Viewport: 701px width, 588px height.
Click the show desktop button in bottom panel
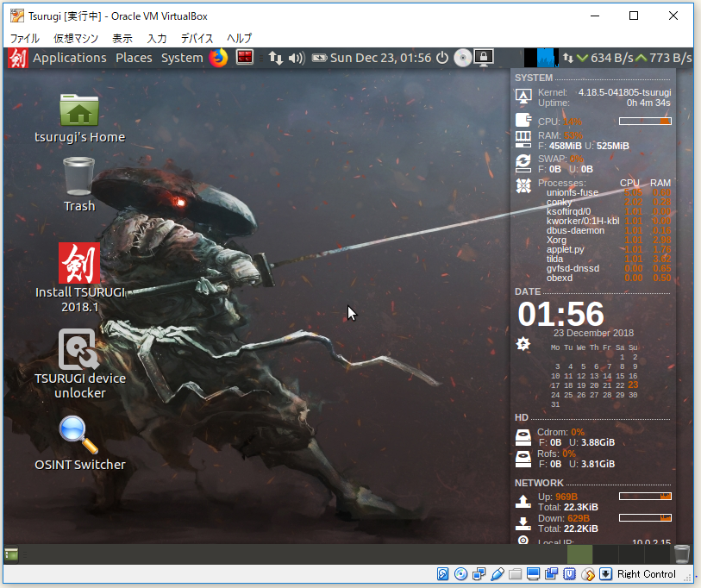pos(11,555)
